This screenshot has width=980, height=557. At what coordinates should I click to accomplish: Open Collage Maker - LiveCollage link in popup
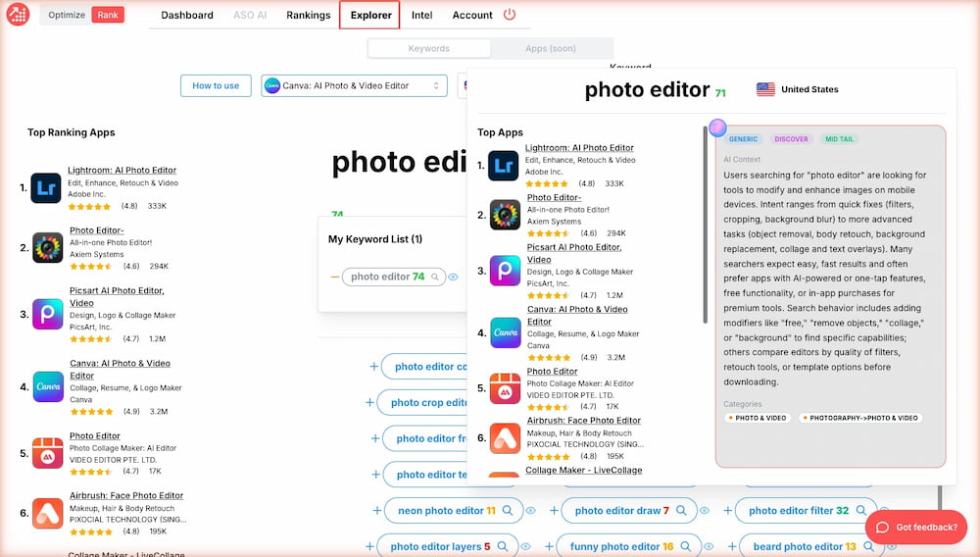coord(584,470)
